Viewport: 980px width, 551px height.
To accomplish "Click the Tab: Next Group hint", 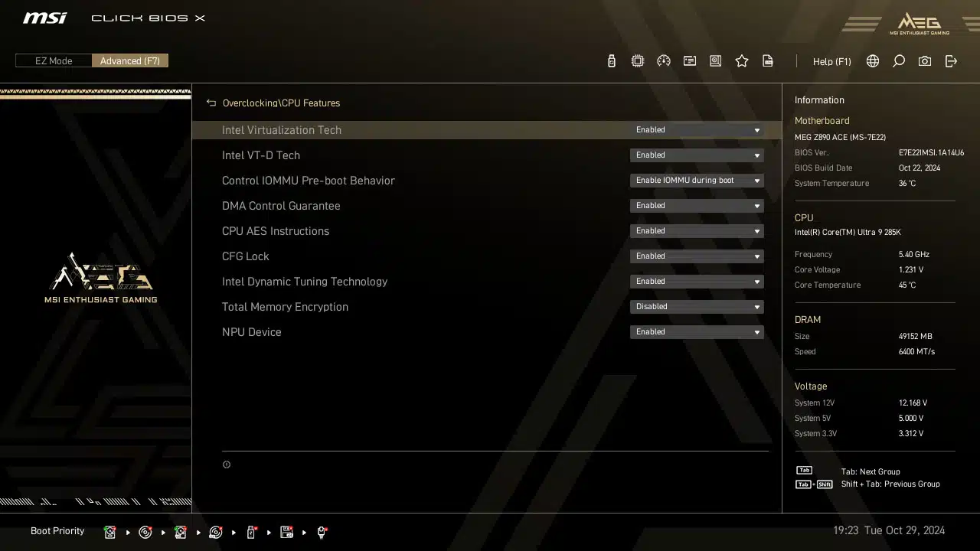I will pos(871,472).
